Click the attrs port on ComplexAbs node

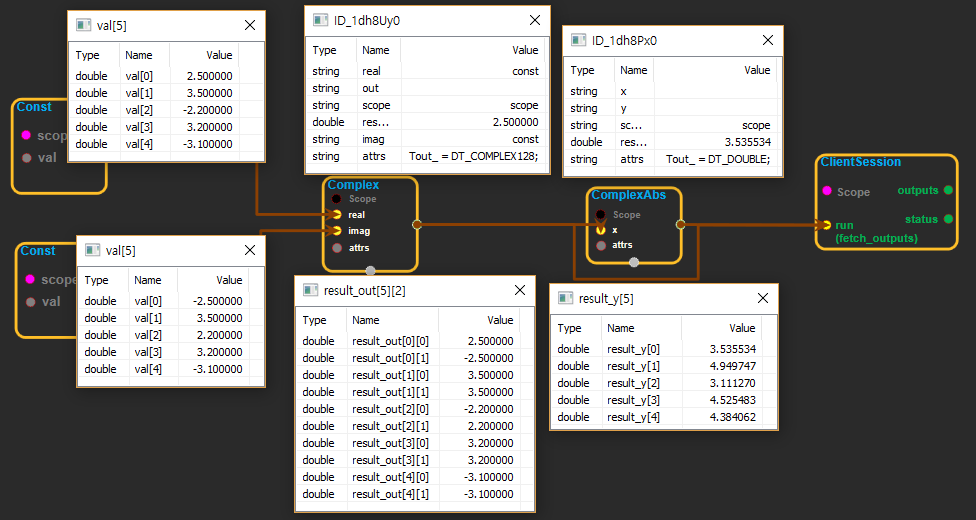(600, 244)
